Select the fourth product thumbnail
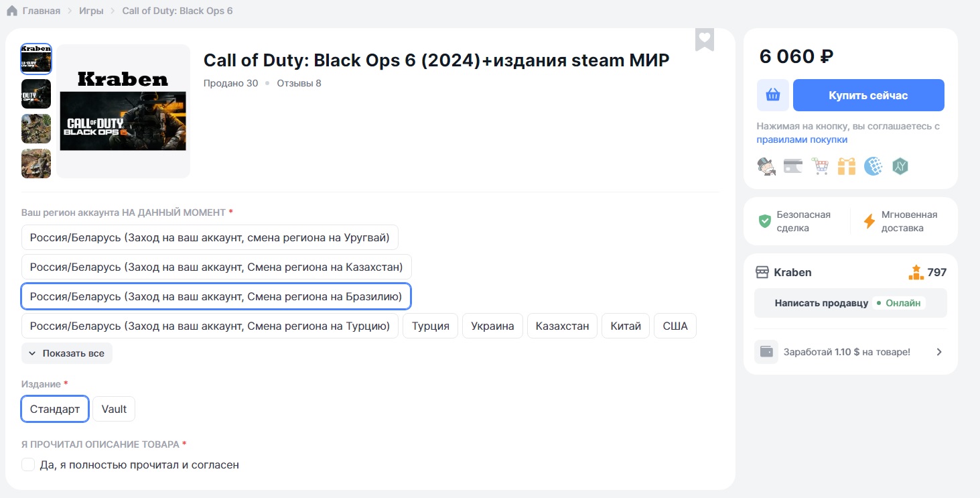Screen dimensions: 980x498 (x=36, y=164)
